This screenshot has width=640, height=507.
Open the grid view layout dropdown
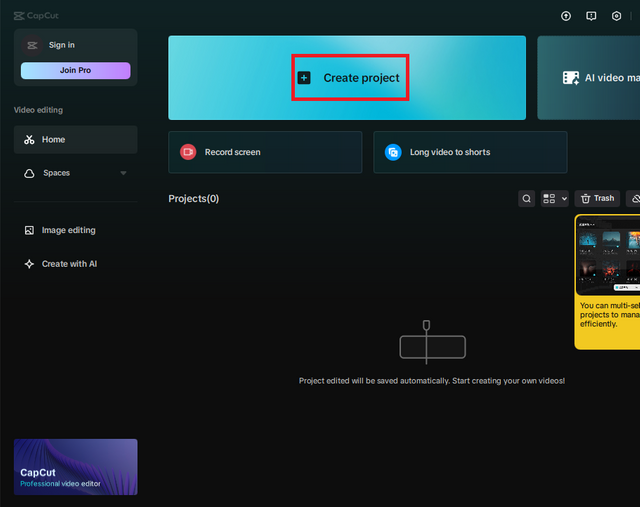554,198
